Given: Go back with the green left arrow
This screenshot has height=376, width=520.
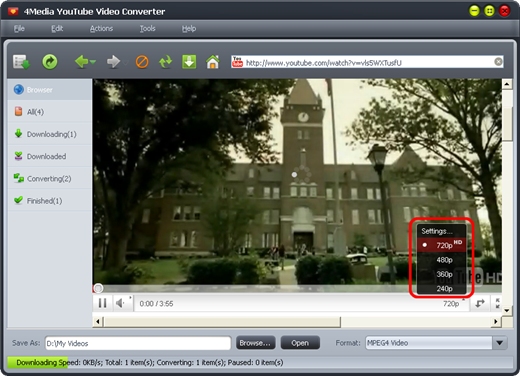Looking at the screenshot, I should coord(81,62).
